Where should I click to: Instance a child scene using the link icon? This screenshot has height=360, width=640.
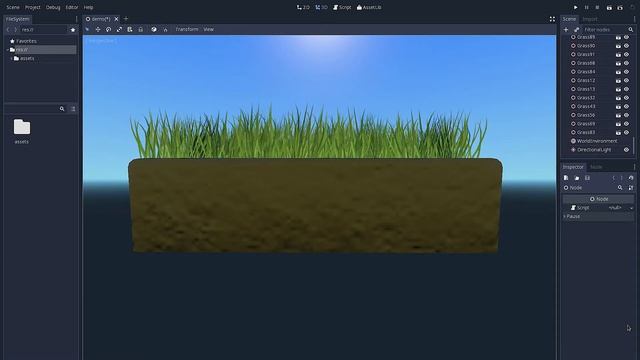point(576,29)
